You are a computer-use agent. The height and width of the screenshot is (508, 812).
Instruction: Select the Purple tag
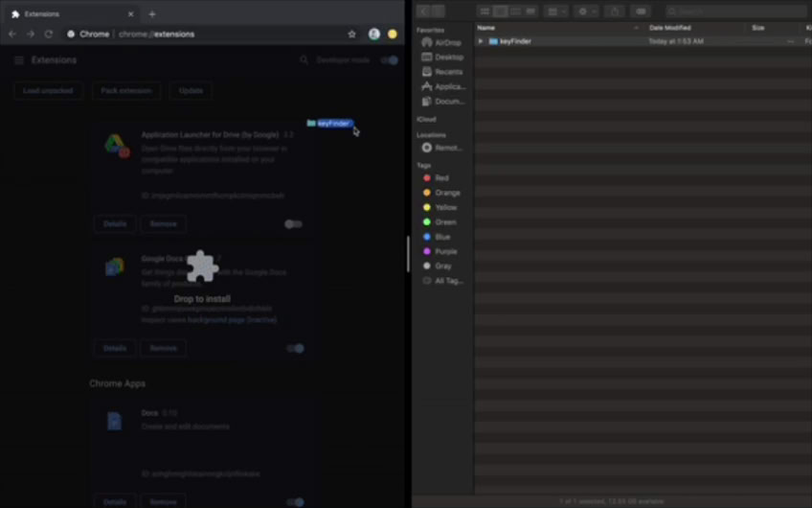click(x=440, y=251)
